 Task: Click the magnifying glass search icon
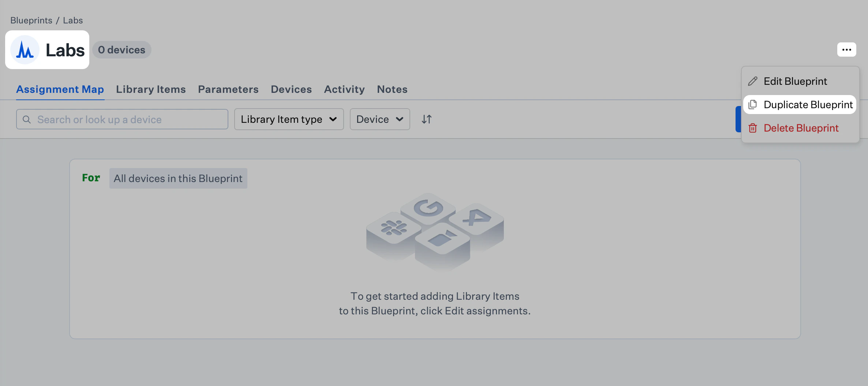(27, 119)
